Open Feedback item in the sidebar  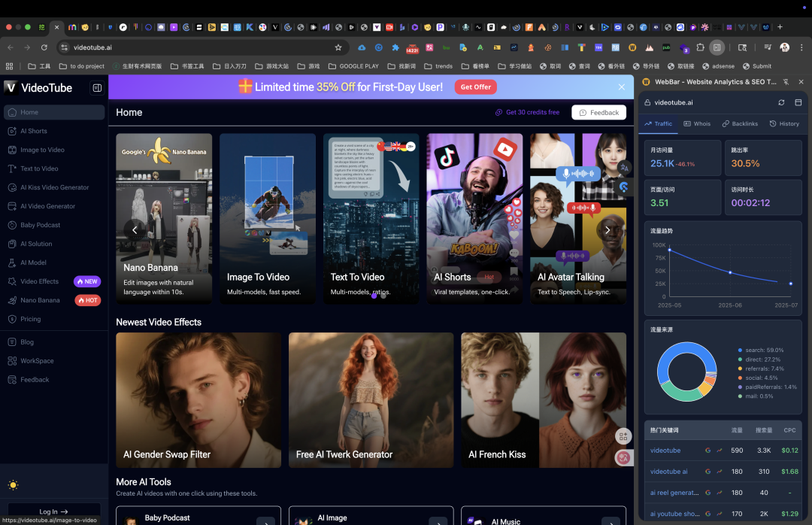54,380
